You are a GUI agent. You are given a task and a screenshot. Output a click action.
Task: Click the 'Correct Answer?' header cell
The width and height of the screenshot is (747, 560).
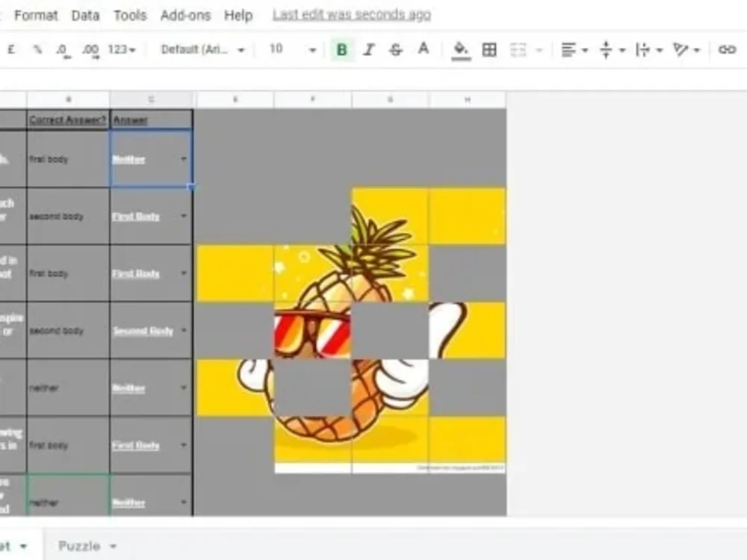point(68,119)
